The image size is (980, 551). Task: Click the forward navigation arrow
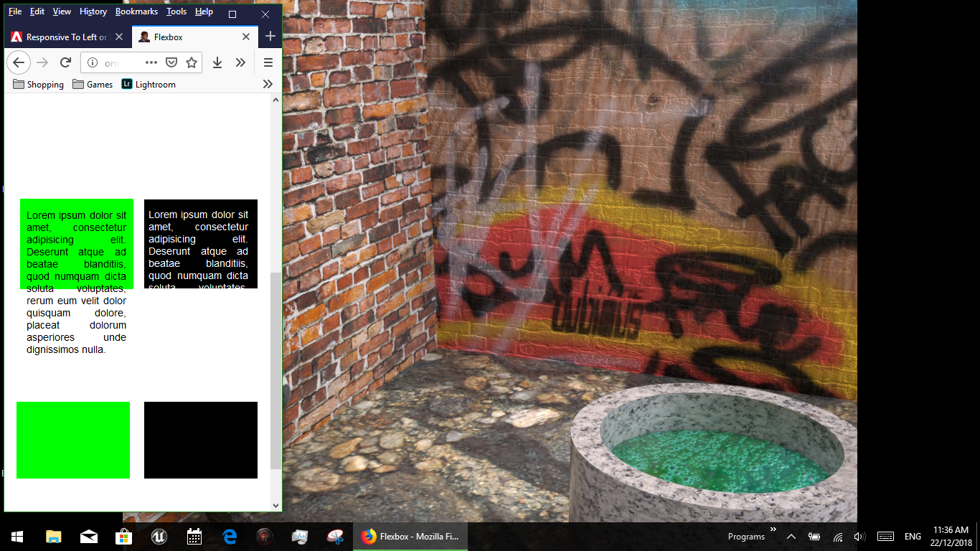point(42,62)
